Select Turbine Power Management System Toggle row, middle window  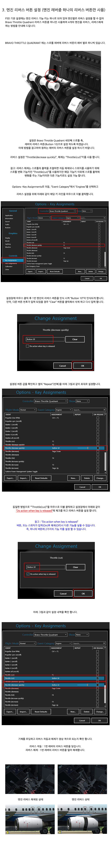click(54, 471)
